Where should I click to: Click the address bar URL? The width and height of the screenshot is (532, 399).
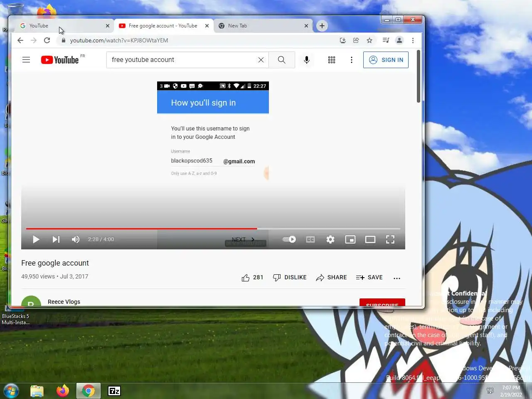coord(119,40)
